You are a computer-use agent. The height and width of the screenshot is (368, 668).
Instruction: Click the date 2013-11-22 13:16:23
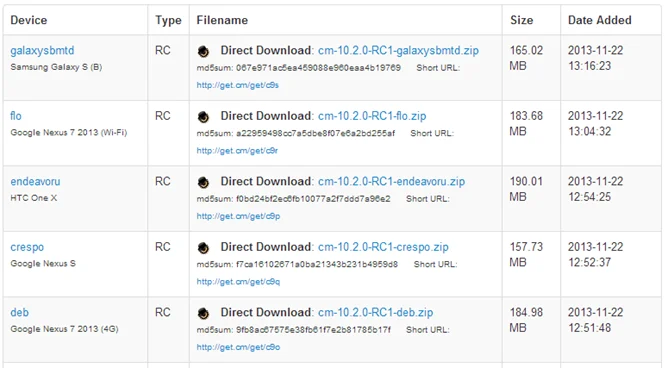point(596,58)
